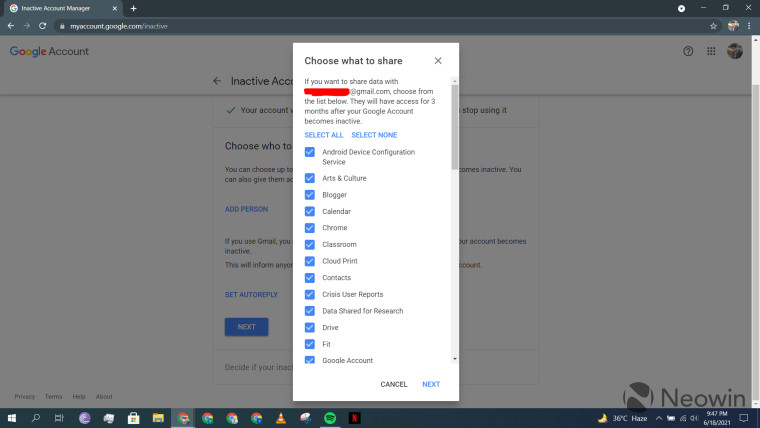Open volume control in system tray
This screenshot has height=428, width=760.
[694, 418]
